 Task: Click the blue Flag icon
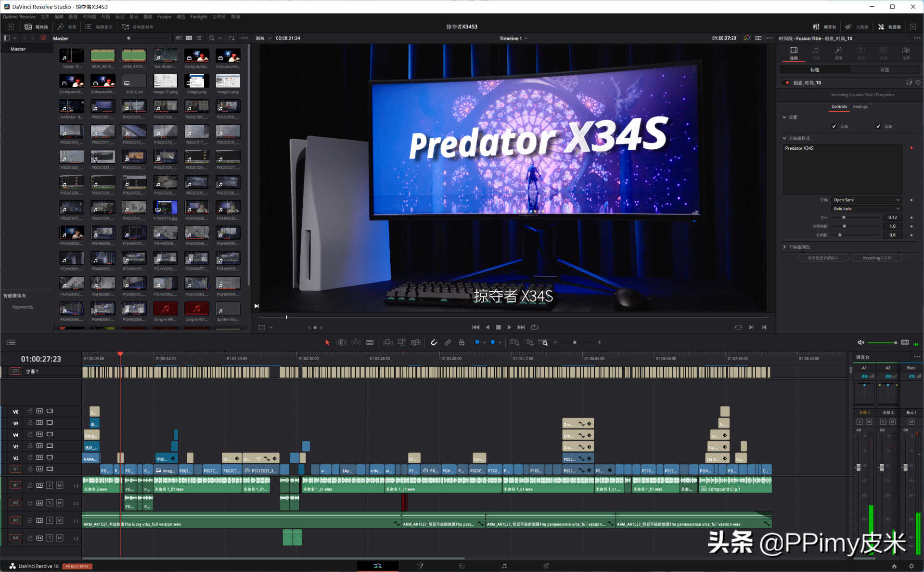click(x=477, y=342)
